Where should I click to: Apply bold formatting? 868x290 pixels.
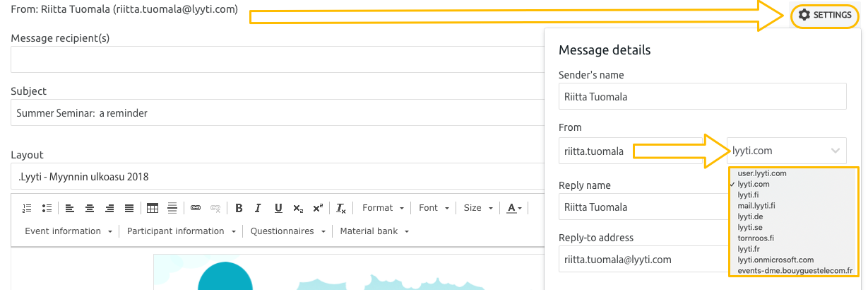point(239,208)
